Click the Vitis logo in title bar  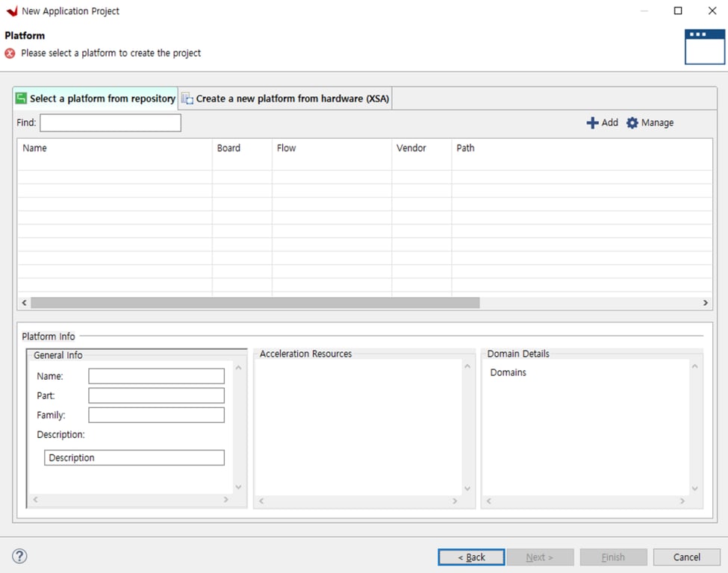[x=12, y=10]
